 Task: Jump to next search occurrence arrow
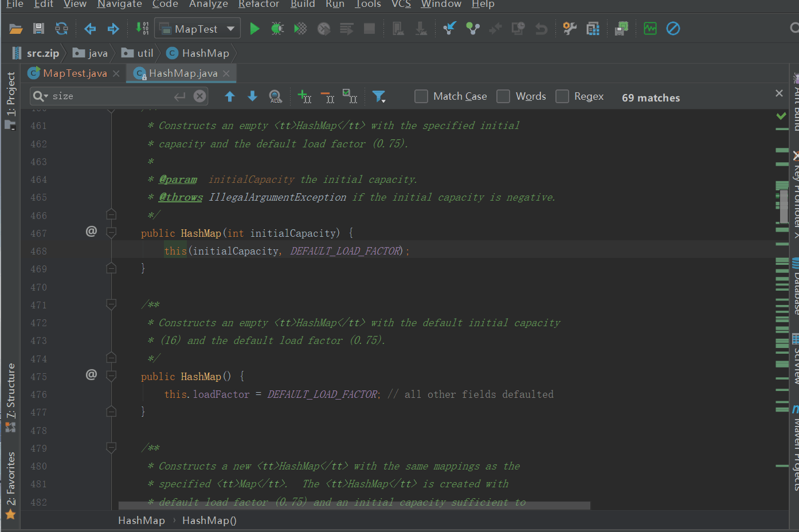pos(252,96)
